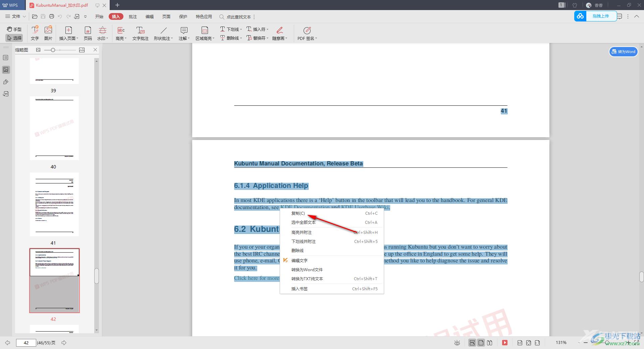Choose 删除线 from context menu
The width and height of the screenshot is (644, 349).
pyautogui.click(x=332, y=251)
